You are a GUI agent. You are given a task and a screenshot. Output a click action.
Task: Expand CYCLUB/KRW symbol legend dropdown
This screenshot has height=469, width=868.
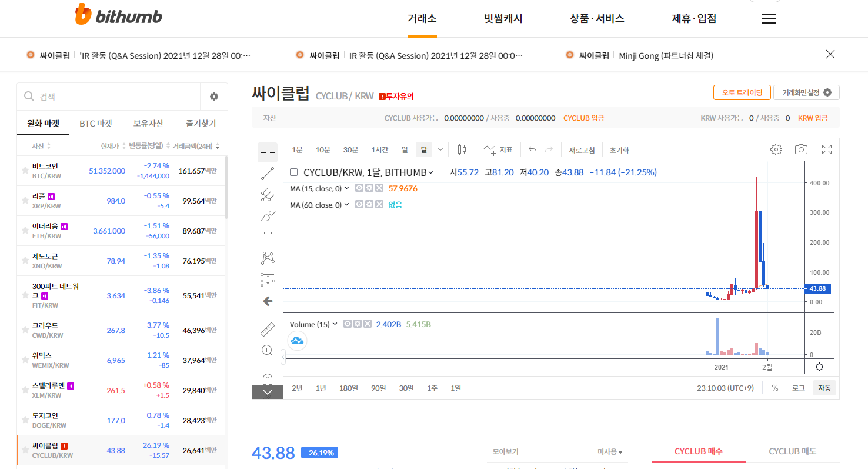coord(431,172)
